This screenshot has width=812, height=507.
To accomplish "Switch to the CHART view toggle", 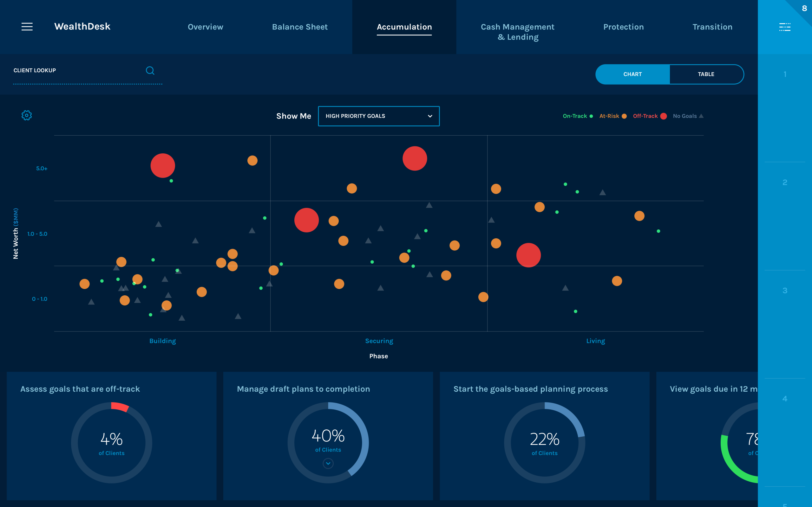I will (x=632, y=74).
